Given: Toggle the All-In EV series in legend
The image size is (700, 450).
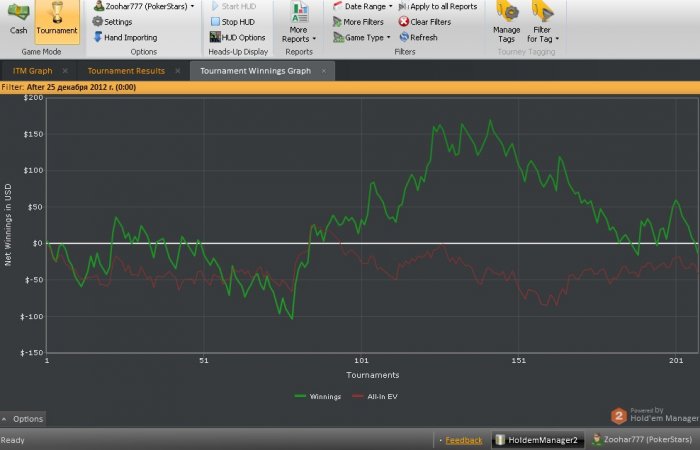Looking at the screenshot, I should click(x=375, y=396).
